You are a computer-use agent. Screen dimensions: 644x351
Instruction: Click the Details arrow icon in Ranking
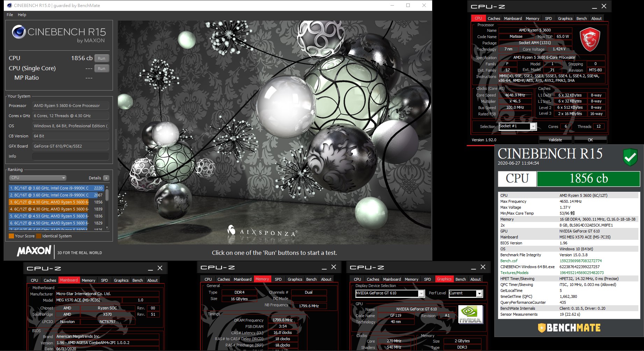click(106, 178)
